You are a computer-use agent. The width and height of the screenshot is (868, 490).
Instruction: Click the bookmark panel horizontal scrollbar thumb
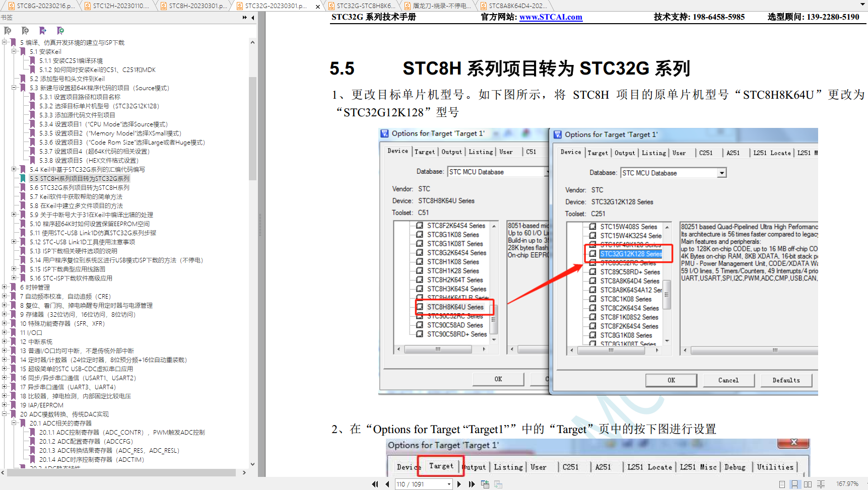coord(121,473)
